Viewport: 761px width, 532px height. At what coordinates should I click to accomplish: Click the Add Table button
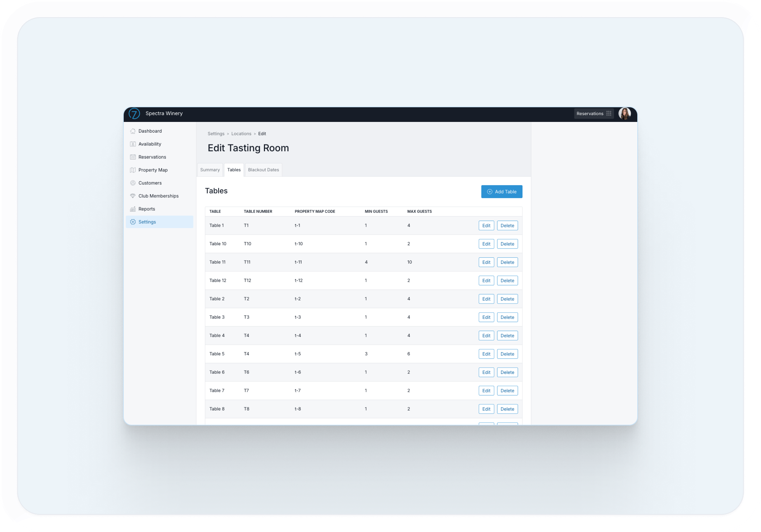(x=501, y=192)
